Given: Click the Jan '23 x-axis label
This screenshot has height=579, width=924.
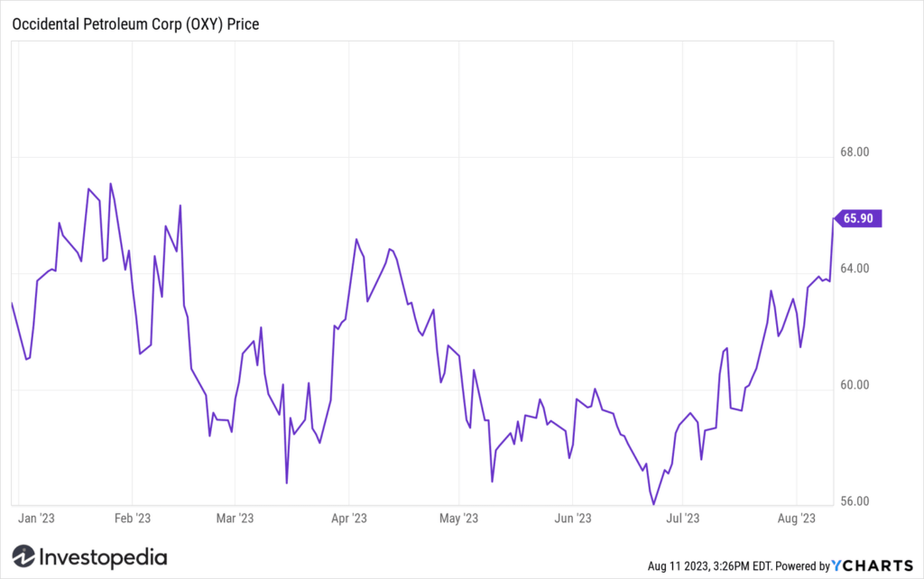Looking at the screenshot, I should tap(36, 519).
